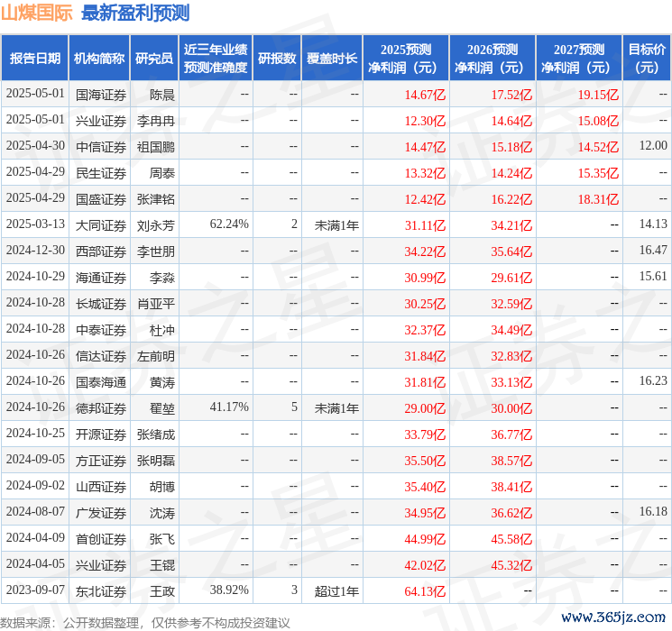
Task: Select the 首创证券 institution cell
Action: pos(101,539)
